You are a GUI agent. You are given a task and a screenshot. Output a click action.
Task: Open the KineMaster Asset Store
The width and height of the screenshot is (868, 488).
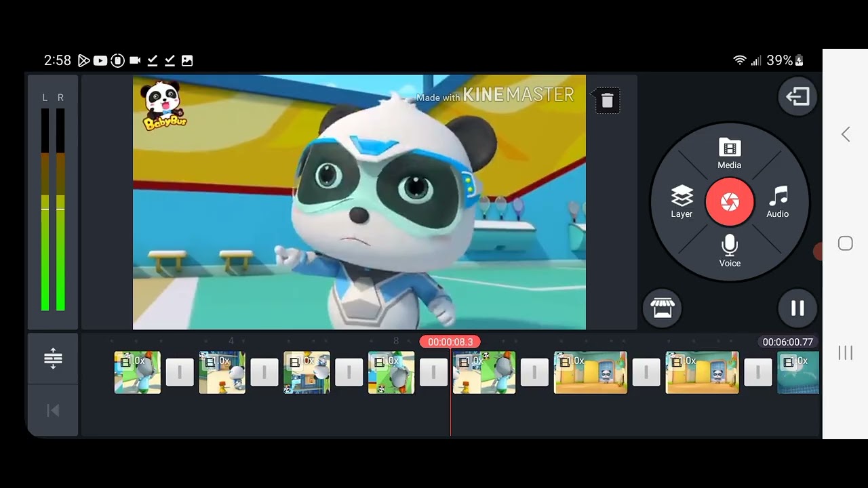[x=662, y=308]
